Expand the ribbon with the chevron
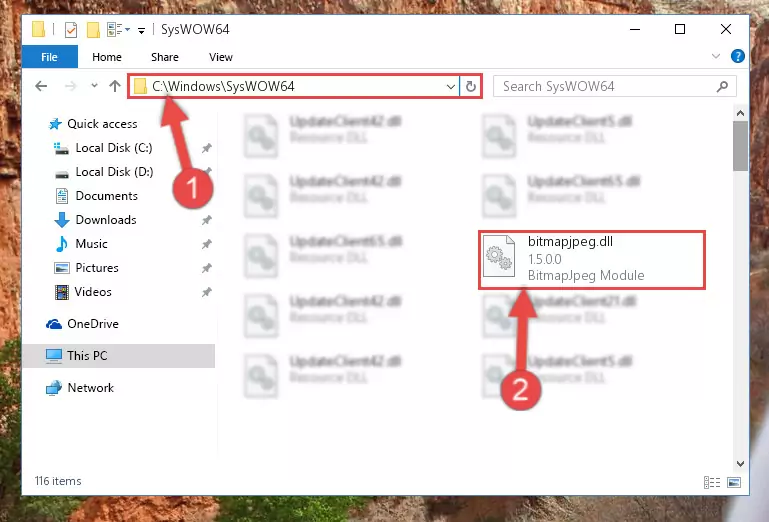769x522 pixels. (x=716, y=56)
